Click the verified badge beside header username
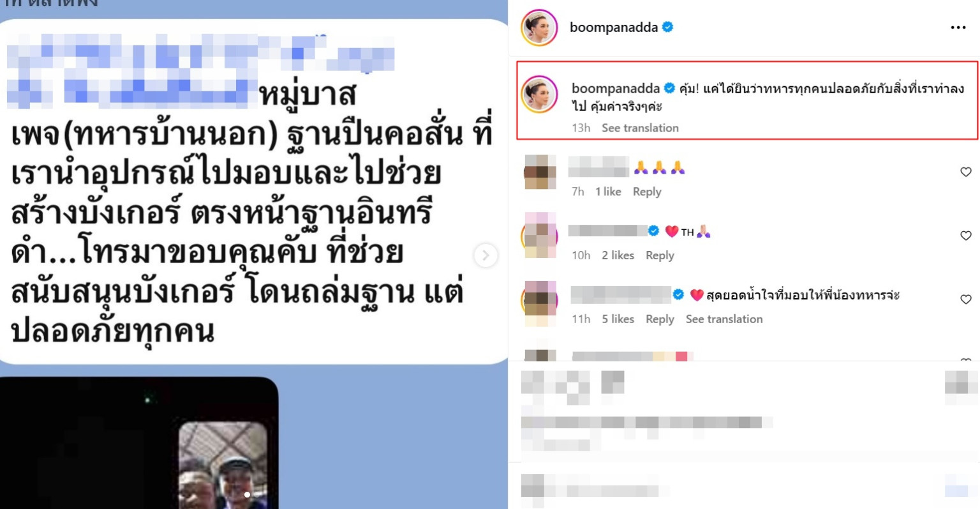The image size is (980, 509). pyautogui.click(x=668, y=27)
